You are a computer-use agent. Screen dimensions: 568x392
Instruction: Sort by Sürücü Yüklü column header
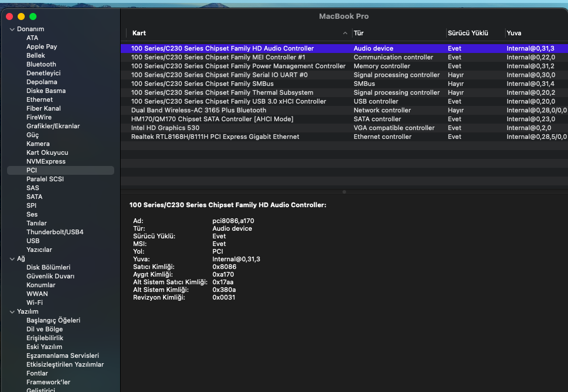(x=469, y=33)
